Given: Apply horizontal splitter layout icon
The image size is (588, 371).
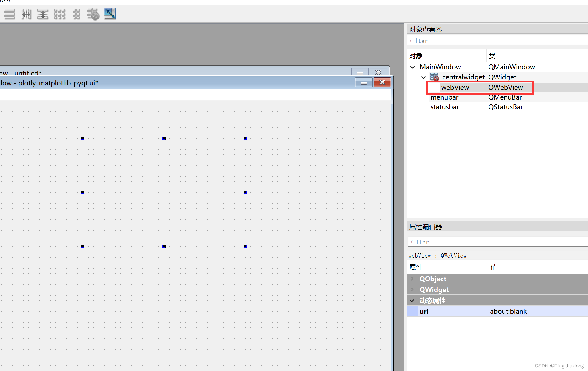Looking at the screenshot, I should click(26, 14).
